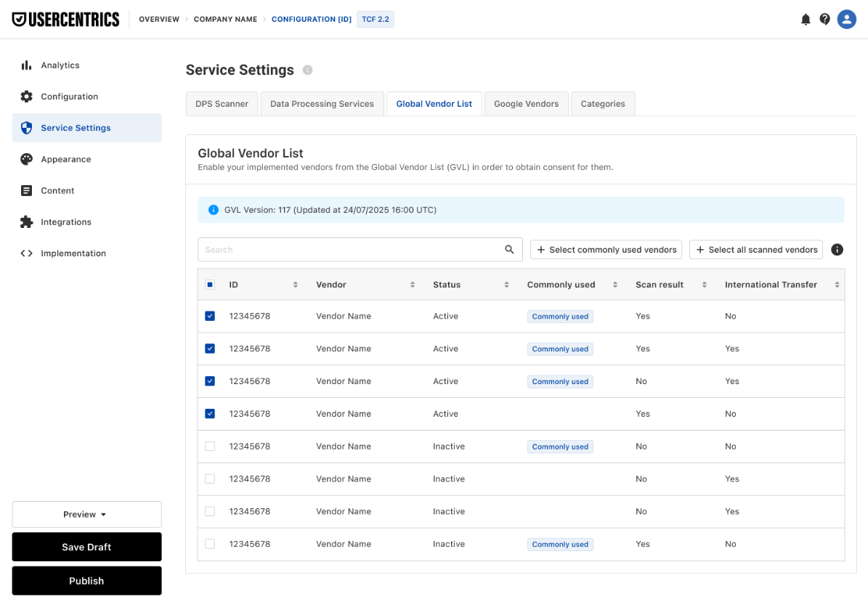Switch to the DPS Scanner tab

(222, 104)
